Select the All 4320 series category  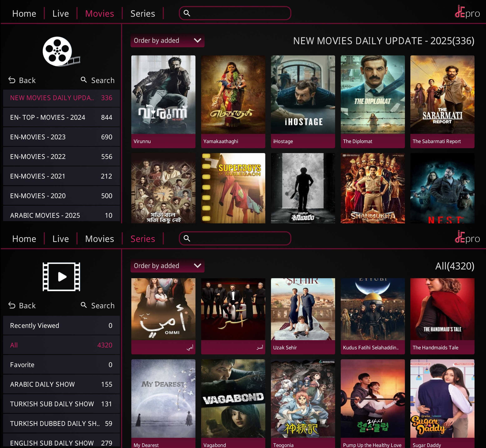61,345
